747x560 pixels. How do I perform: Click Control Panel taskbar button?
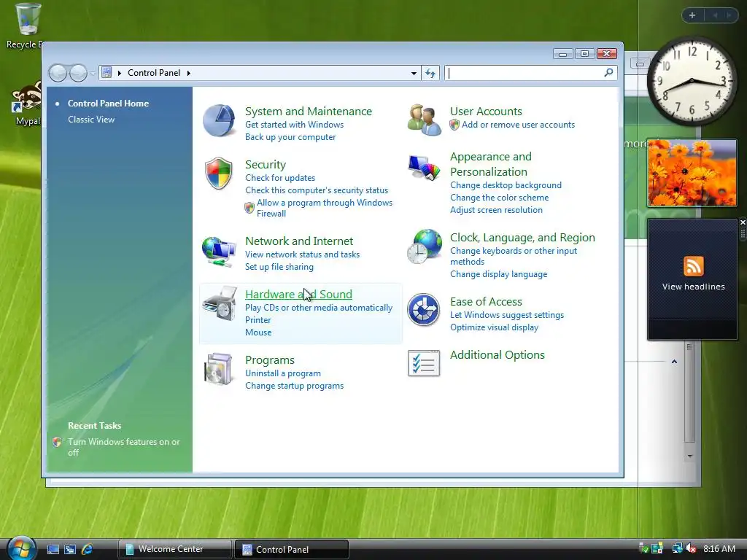pyautogui.click(x=292, y=549)
